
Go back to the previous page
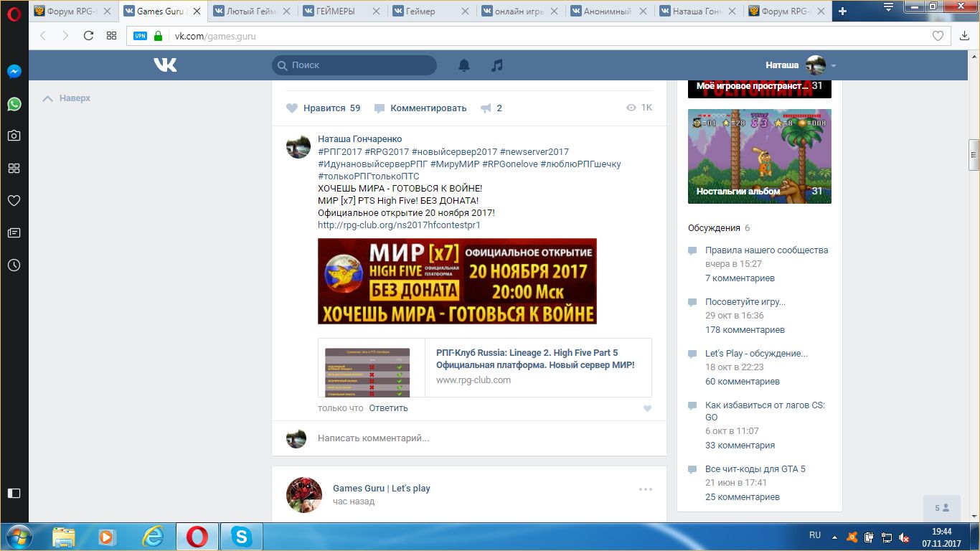pyautogui.click(x=43, y=36)
